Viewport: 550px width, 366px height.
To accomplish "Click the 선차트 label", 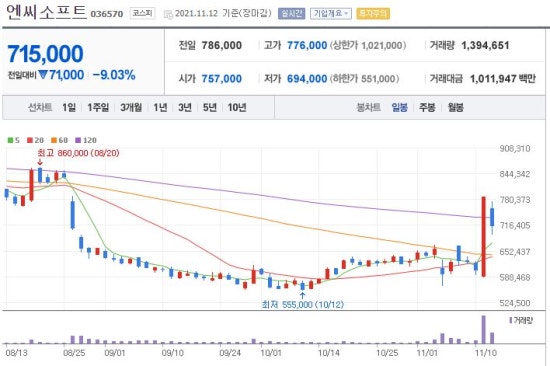I will (x=40, y=107).
